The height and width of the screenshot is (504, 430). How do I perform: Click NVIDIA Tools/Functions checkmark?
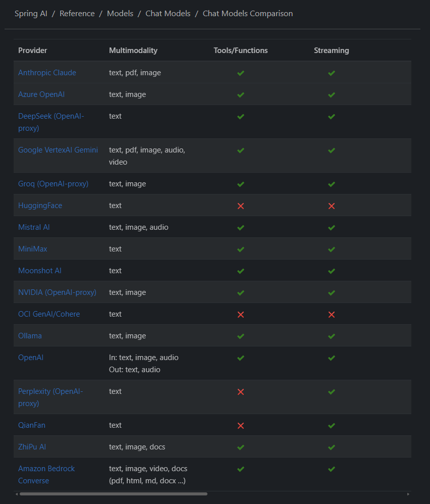pos(241,293)
